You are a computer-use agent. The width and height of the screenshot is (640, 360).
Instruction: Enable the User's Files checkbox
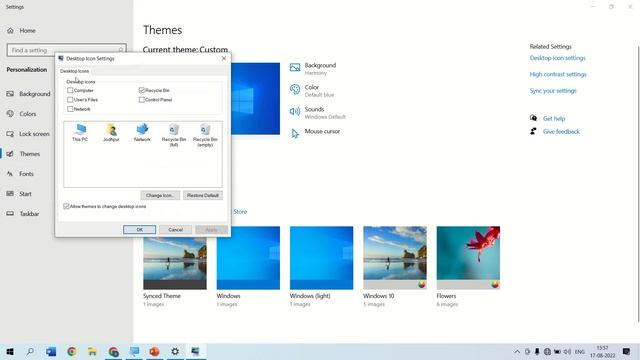coord(70,100)
